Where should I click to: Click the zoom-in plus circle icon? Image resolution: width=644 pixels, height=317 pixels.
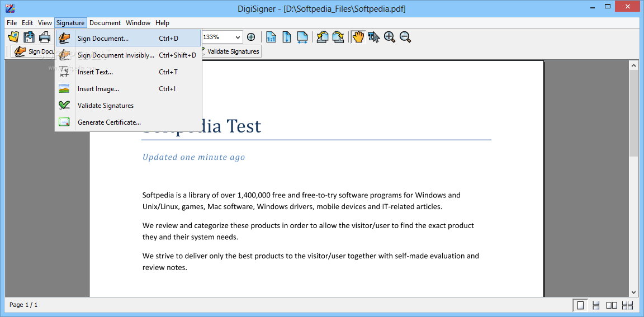click(251, 37)
